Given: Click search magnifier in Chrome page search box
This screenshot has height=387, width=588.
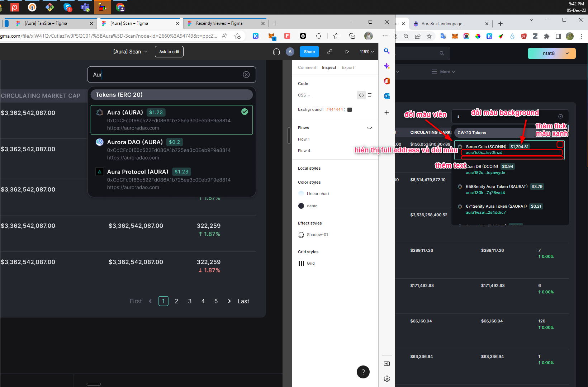Looking at the screenshot, I should [442, 53].
